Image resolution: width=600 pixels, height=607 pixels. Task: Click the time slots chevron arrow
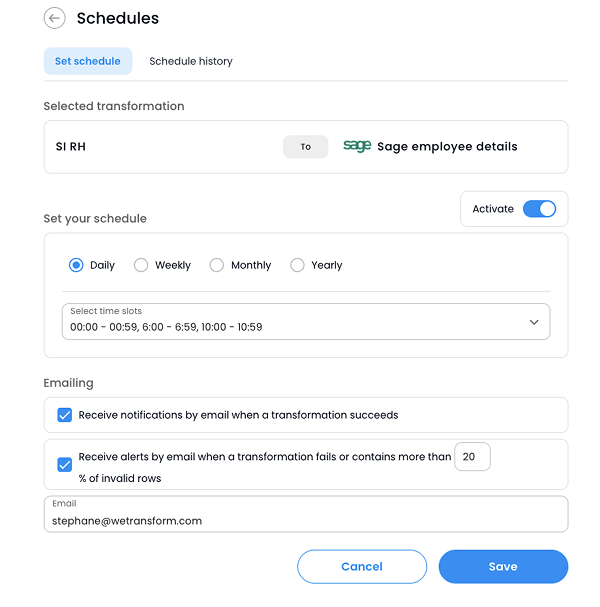tap(534, 322)
